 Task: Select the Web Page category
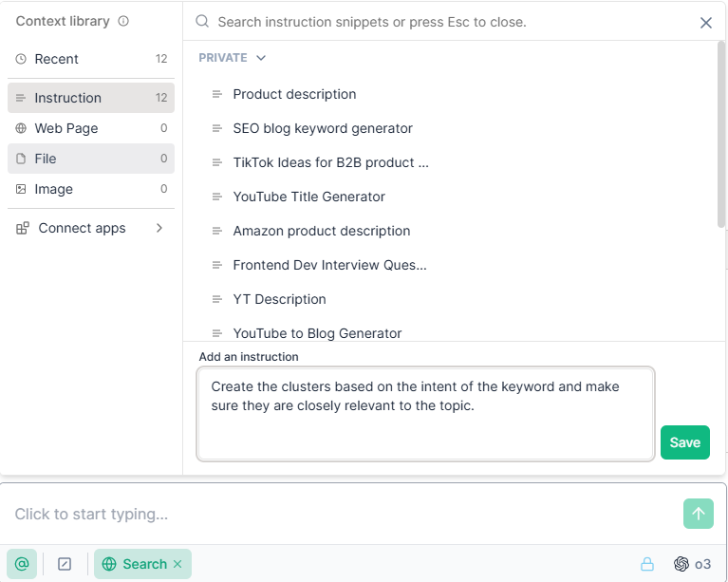pos(91,128)
